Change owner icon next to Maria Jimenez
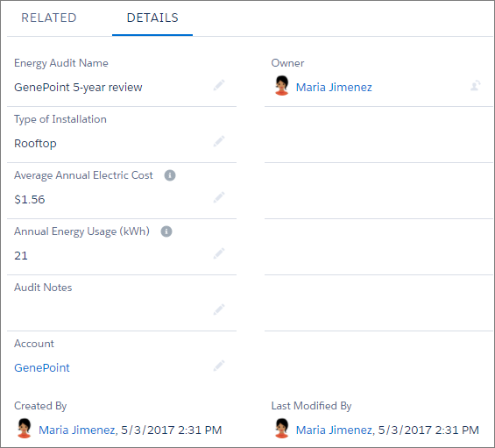Image resolution: width=495 pixels, height=448 pixels. (476, 85)
